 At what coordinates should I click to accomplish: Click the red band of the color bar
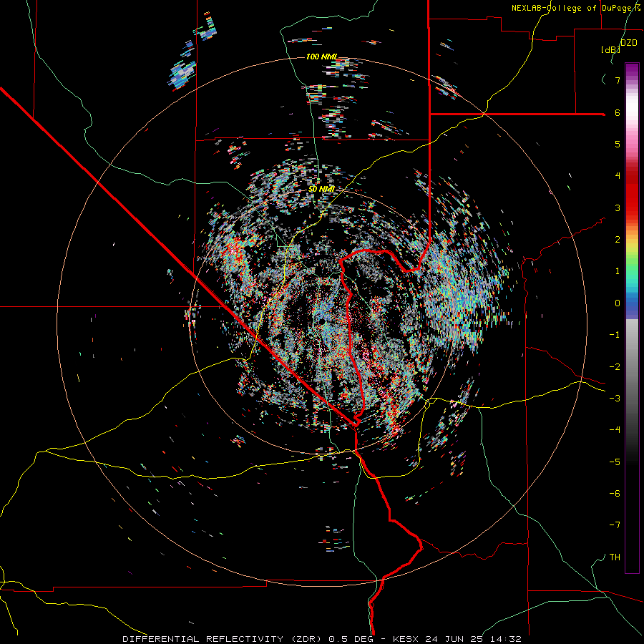[632, 193]
